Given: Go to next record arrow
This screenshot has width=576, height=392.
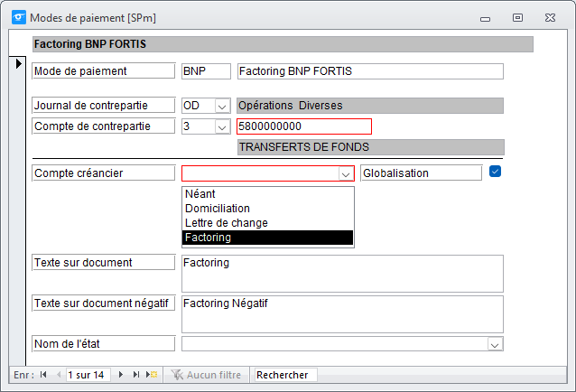Looking at the screenshot, I should (x=120, y=374).
